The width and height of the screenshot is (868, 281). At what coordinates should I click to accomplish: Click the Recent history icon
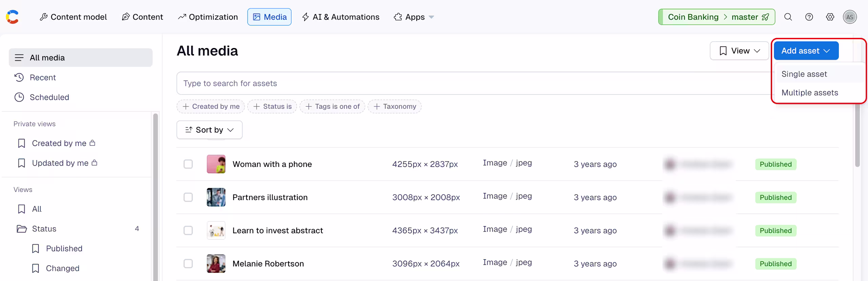(x=19, y=78)
